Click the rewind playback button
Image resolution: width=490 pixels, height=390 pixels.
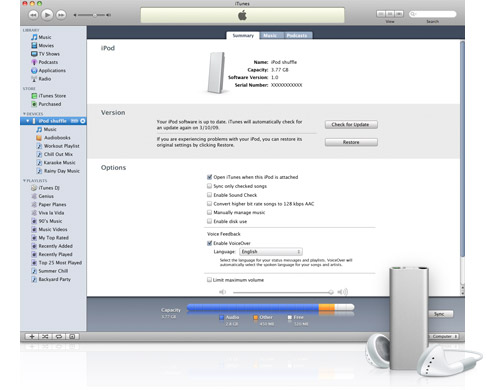(33, 15)
